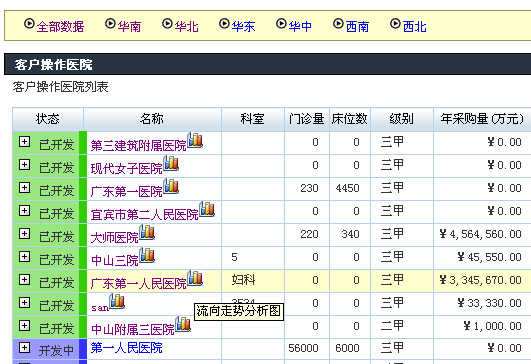The image size is (531, 364).
Task: Select the ¥1,000.00 purchase amount
Action: (492, 326)
